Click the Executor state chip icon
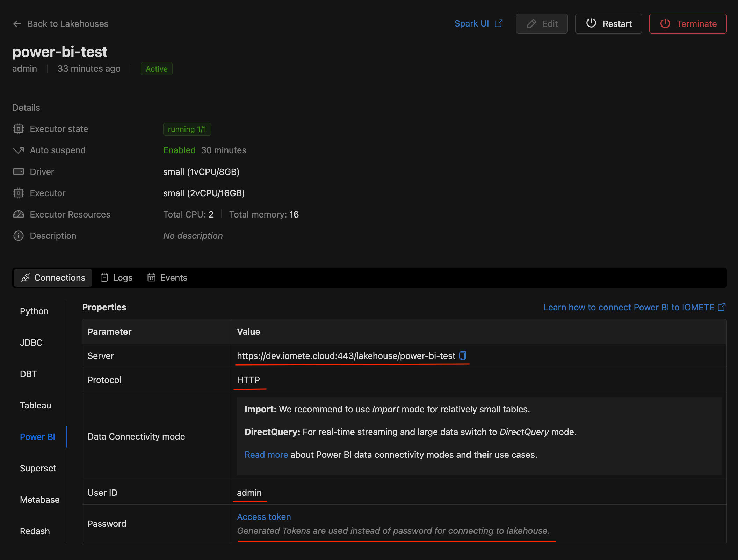Image resolution: width=738 pixels, height=560 pixels. tap(18, 129)
